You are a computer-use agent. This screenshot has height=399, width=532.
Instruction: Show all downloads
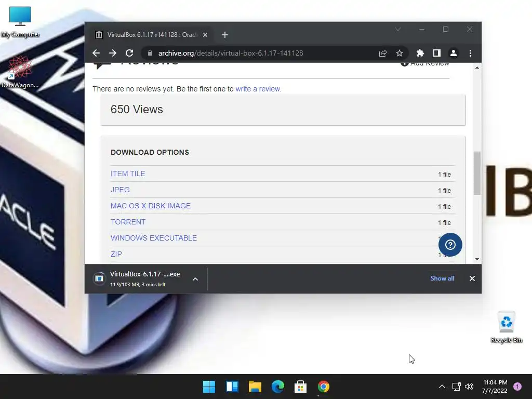(x=442, y=278)
